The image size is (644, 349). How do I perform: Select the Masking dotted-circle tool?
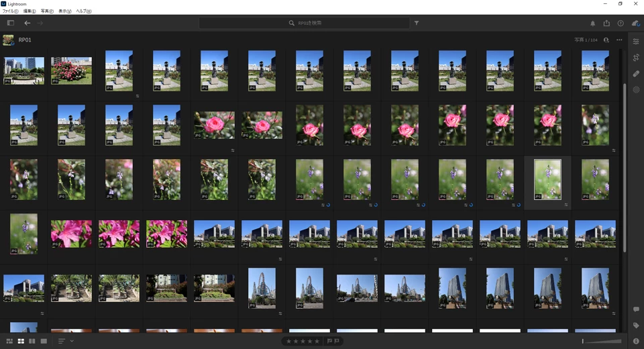[x=636, y=90]
